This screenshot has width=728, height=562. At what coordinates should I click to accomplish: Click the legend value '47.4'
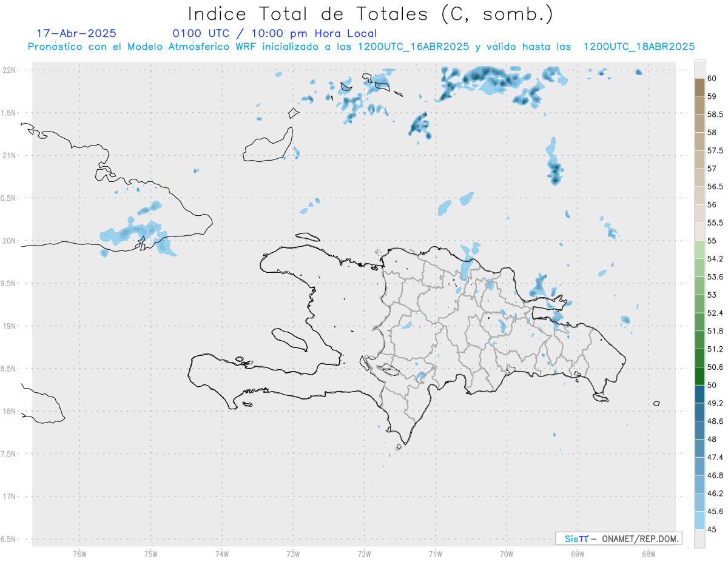click(x=715, y=457)
